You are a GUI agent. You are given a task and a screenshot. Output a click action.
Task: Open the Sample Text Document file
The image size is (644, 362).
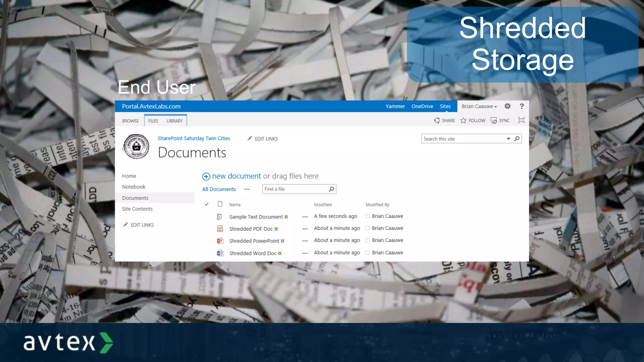[256, 217]
